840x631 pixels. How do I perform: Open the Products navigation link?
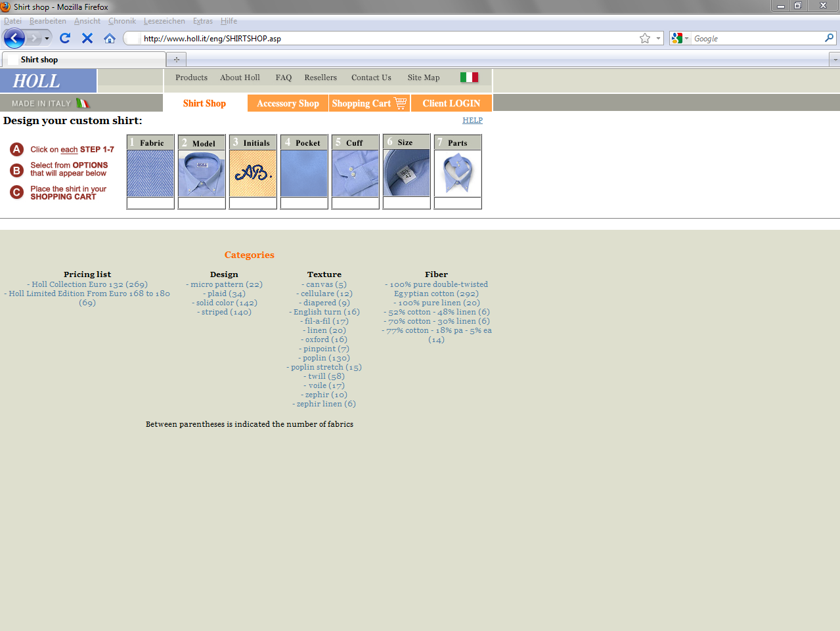[191, 77]
